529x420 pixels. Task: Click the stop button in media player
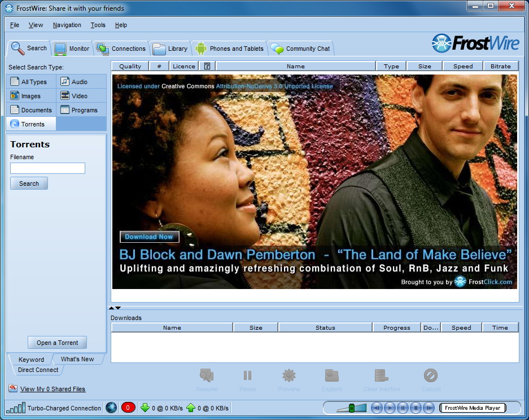(416, 408)
